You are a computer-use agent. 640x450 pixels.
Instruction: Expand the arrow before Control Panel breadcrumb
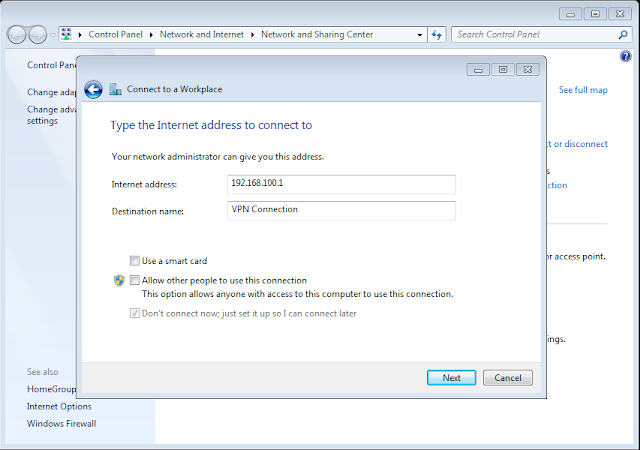80,35
